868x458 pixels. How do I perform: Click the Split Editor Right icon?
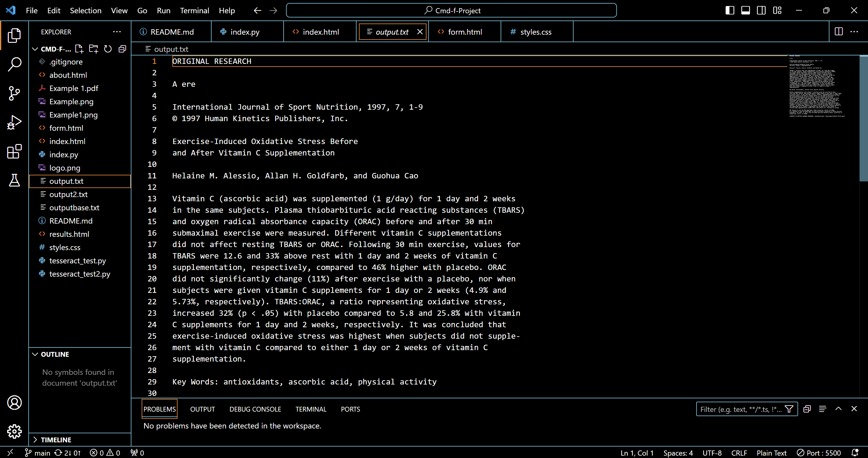point(839,32)
